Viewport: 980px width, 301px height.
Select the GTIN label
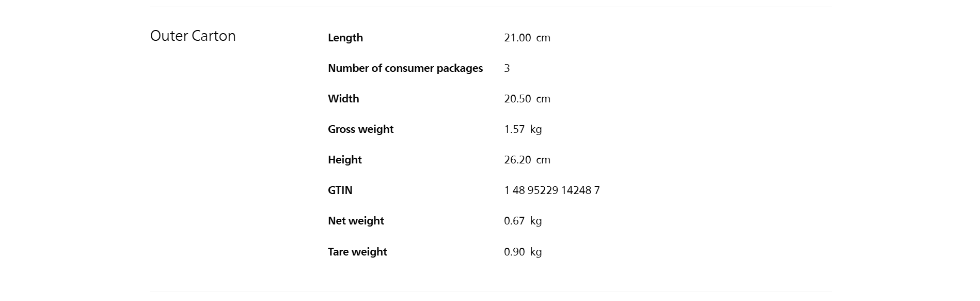point(340,190)
